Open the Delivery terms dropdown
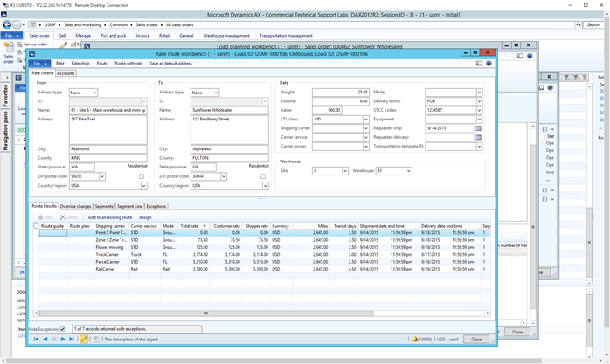This screenshot has height=364, width=610. (x=478, y=101)
